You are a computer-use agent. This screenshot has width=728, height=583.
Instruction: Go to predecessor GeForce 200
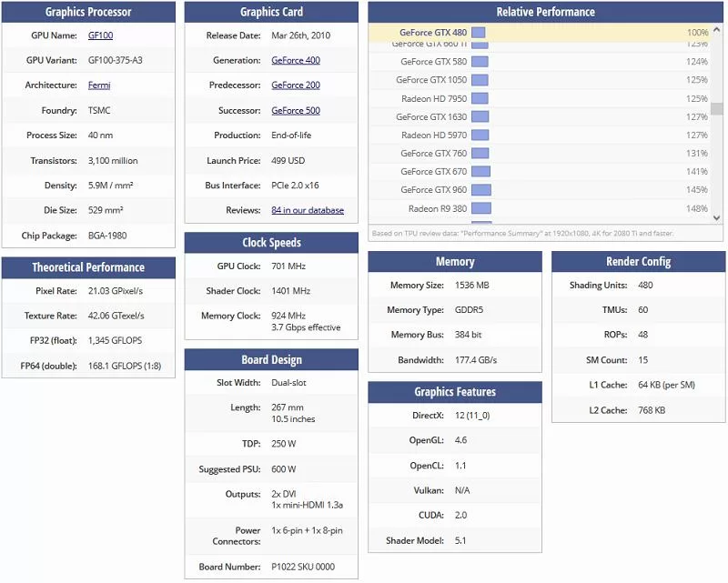coord(296,85)
